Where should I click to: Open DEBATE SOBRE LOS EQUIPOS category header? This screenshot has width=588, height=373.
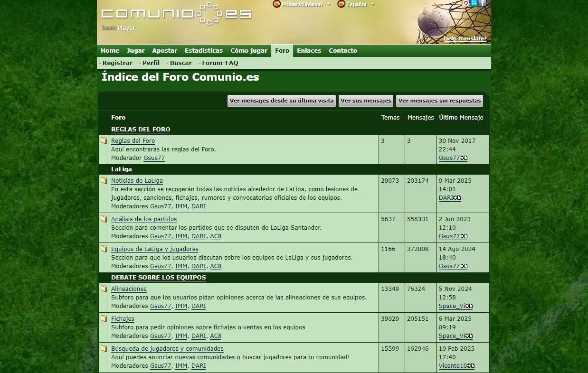click(x=159, y=278)
